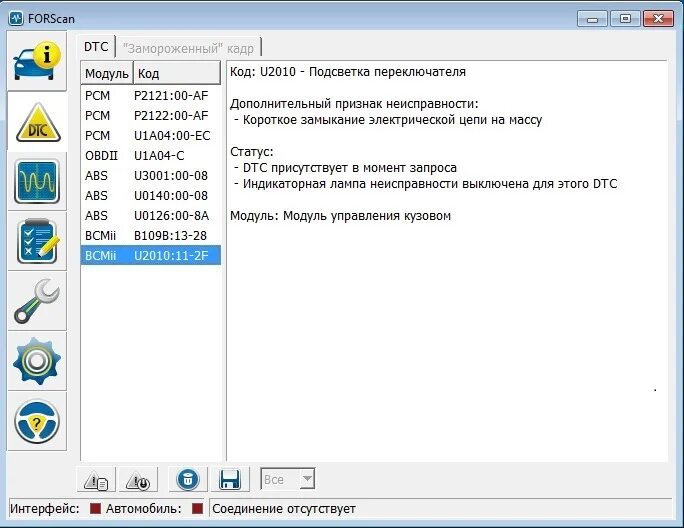Image resolution: width=684 pixels, height=528 pixels.
Task: Clear DTCs with the trash button
Action: 188,480
